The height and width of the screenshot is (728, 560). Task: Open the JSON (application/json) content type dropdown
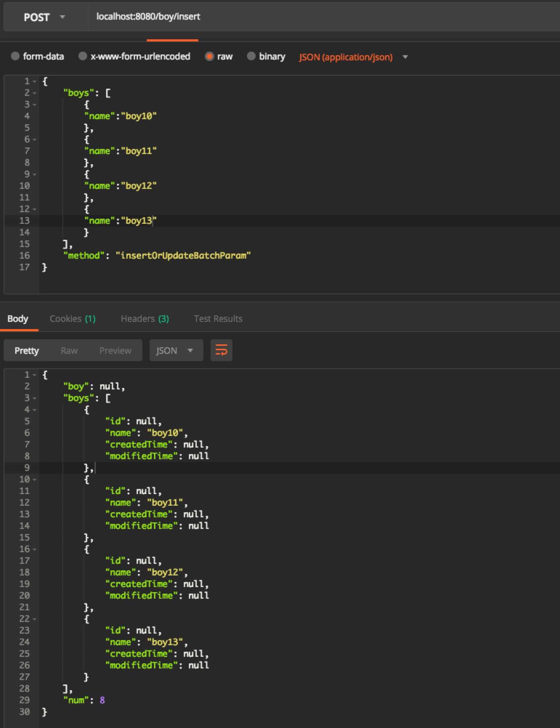pyautogui.click(x=353, y=57)
